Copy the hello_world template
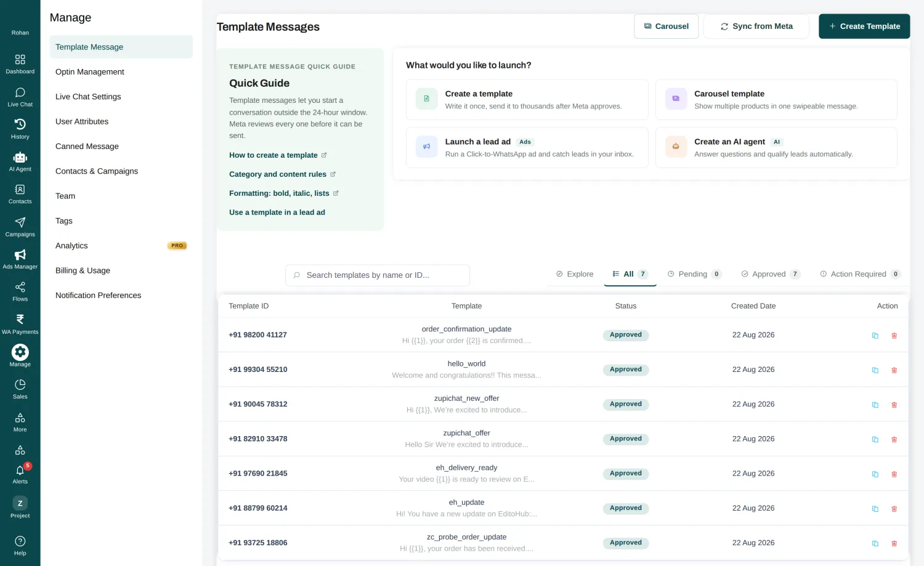 [x=875, y=370]
